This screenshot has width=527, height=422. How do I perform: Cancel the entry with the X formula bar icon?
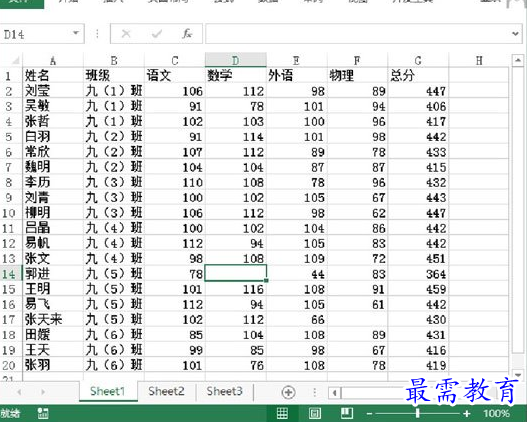tap(126, 34)
